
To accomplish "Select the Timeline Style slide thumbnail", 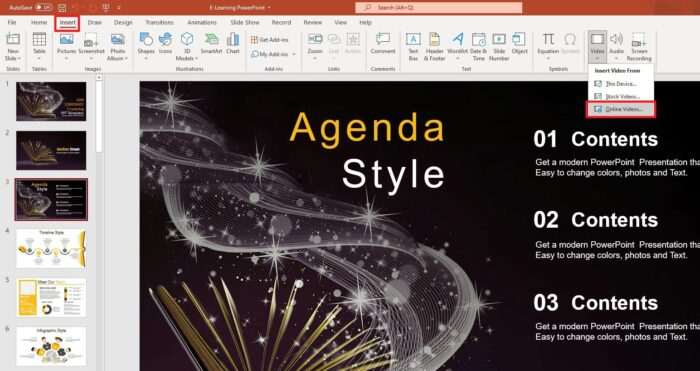I will click(51, 248).
